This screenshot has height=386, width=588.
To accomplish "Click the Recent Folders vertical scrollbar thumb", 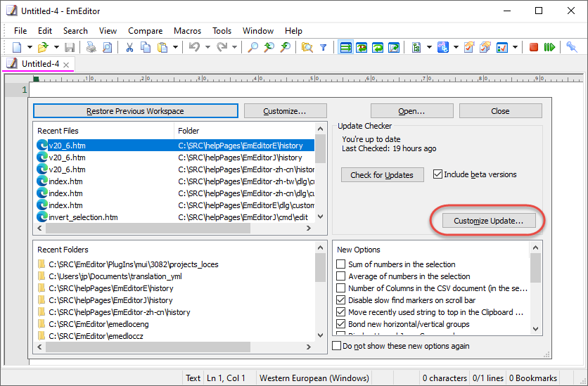I will click(x=320, y=268).
